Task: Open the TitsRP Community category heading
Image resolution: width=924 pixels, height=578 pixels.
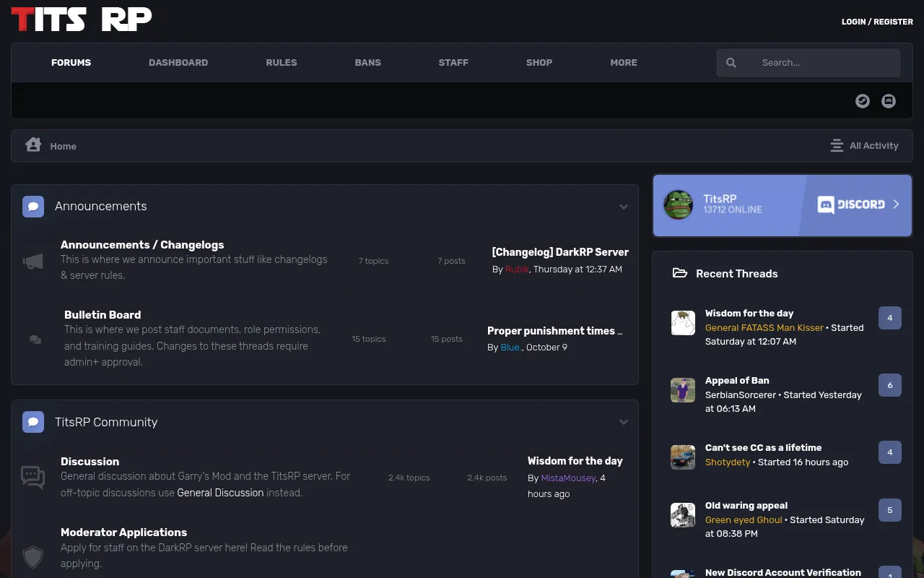Action: pos(106,423)
